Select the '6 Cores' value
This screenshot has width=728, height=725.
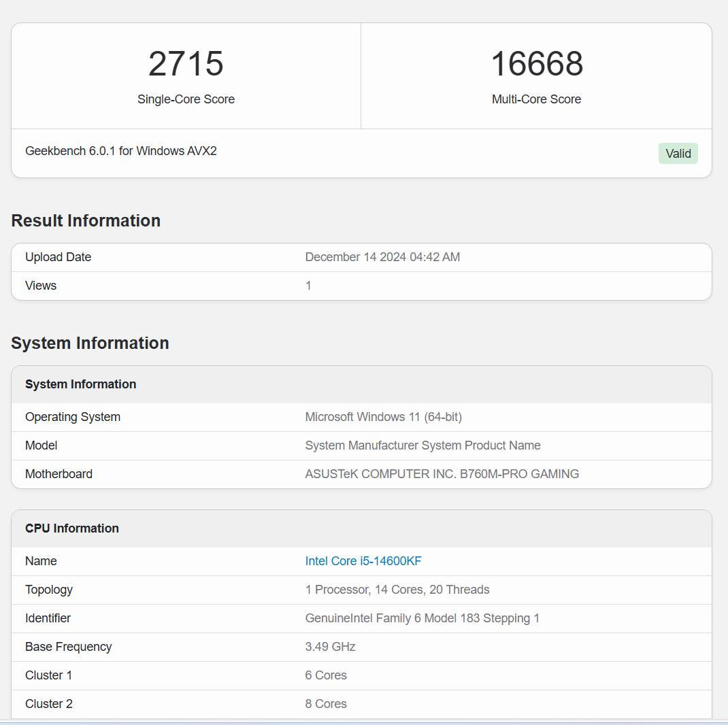pos(326,675)
